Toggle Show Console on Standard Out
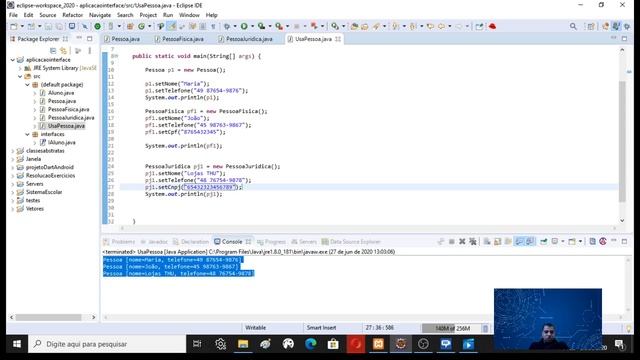The width and height of the screenshot is (640, 360). [519, 242]
